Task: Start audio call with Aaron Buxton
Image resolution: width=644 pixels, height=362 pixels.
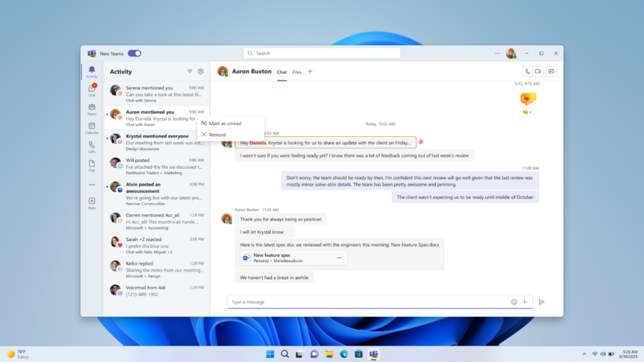Action: pyautogui.click(x=528, y=72)
